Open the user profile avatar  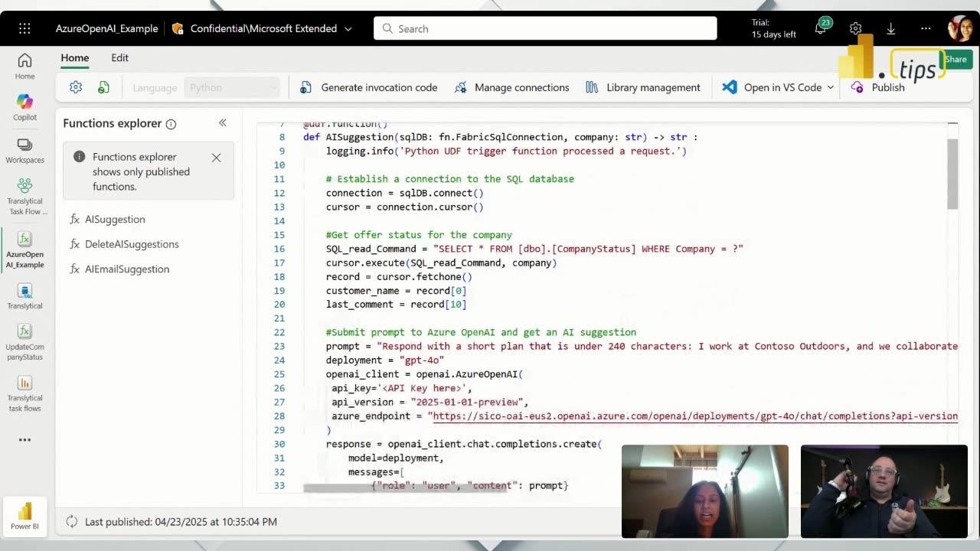(x=960, y=28)
